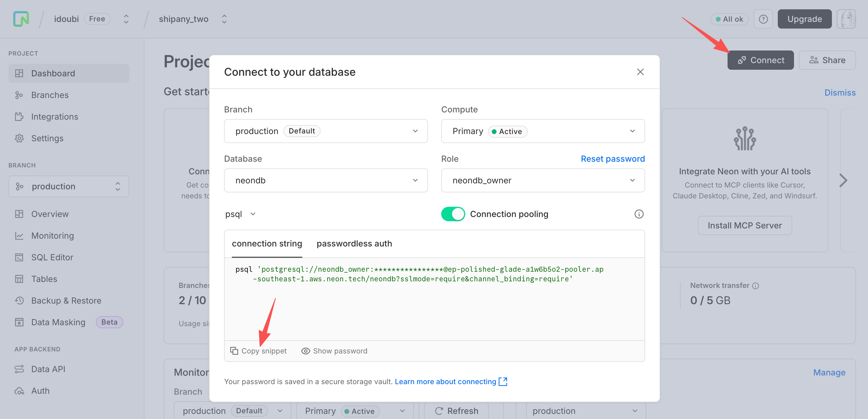Click the Reset password link
Viewport: 868px width, 419px height.
pos(612,159)
